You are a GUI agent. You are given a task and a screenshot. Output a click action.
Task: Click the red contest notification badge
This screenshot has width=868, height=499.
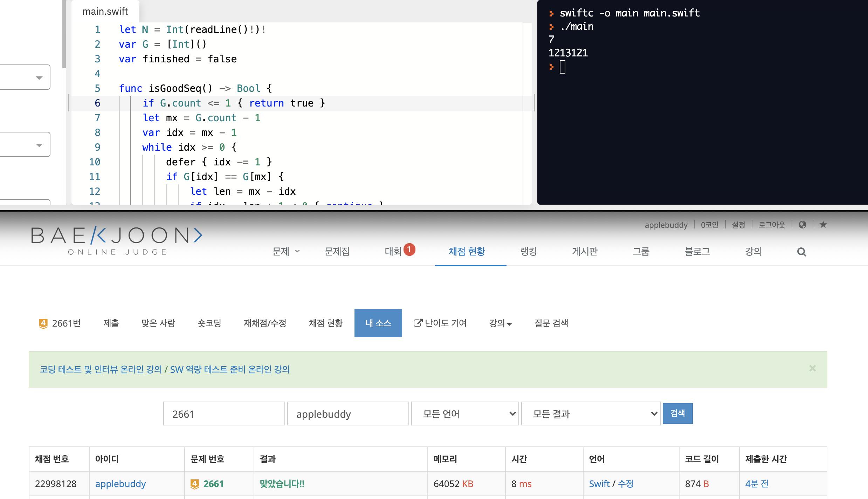(x=409, y=249)
